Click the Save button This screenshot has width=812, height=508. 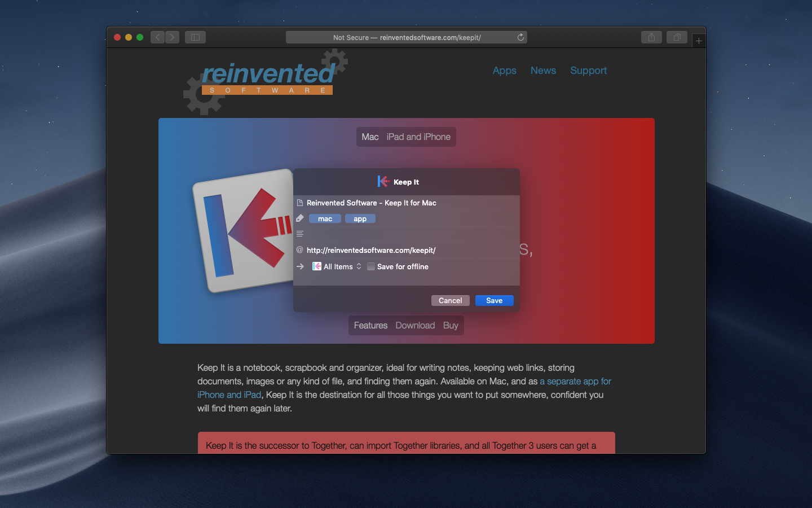[495, 300]
